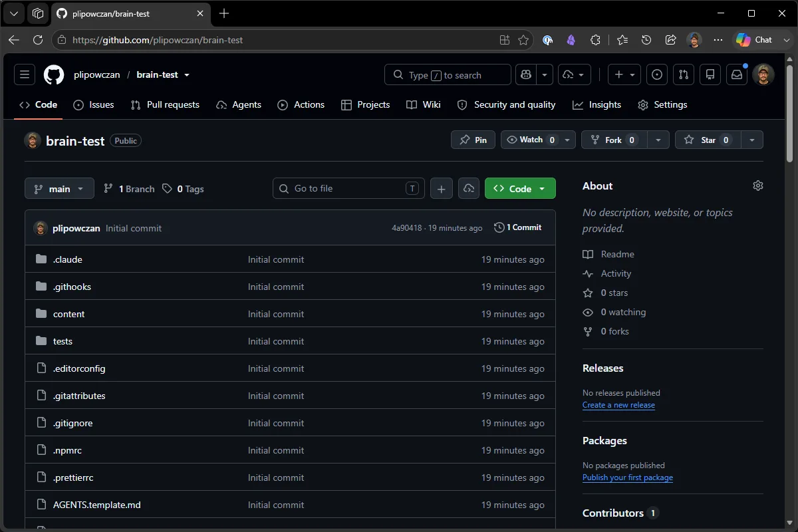Open the Copilot dropdown arrow in the header
Screen dimensions: 798x532
pos(545,74)
